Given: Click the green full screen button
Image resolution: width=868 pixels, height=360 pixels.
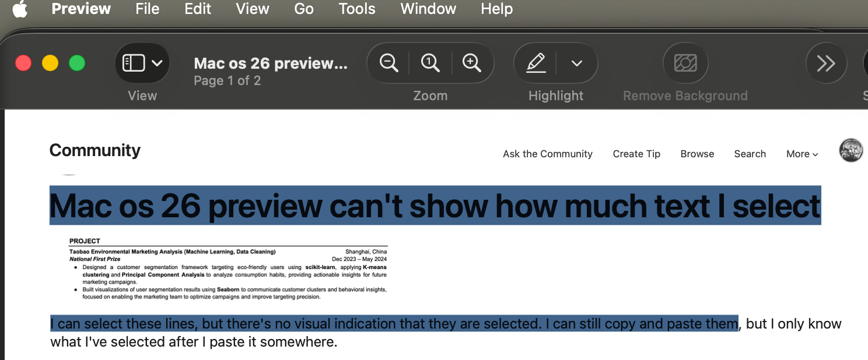Looking at the screenshot, I should 77,63.
